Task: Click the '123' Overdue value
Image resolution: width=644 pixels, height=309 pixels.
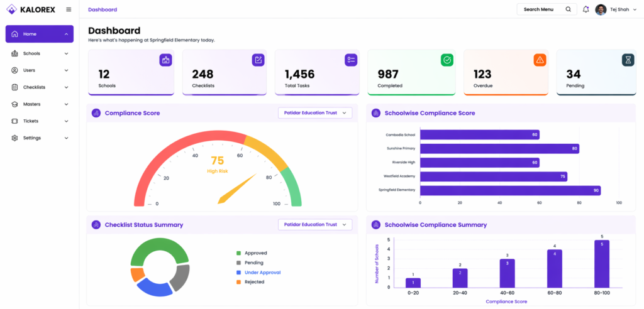Action: click(482, 74)
